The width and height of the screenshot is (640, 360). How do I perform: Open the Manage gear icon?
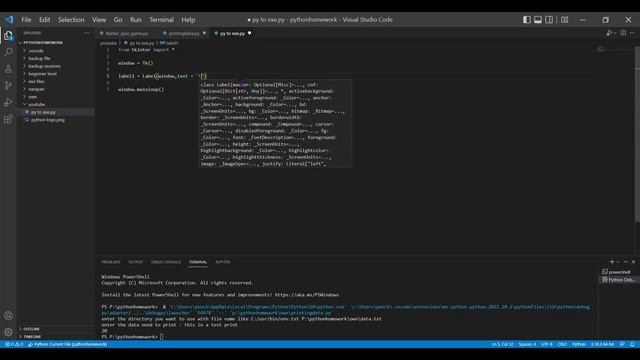[8, 332]
